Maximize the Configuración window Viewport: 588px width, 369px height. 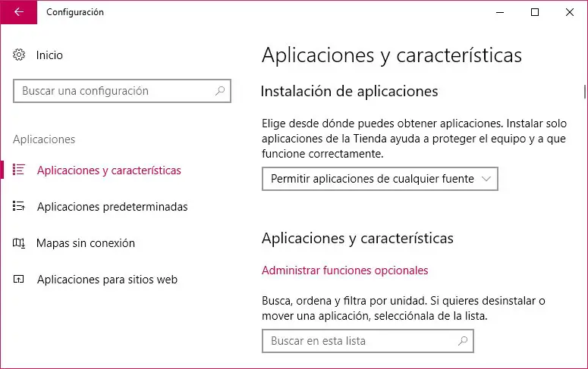(x=535, y=12)
